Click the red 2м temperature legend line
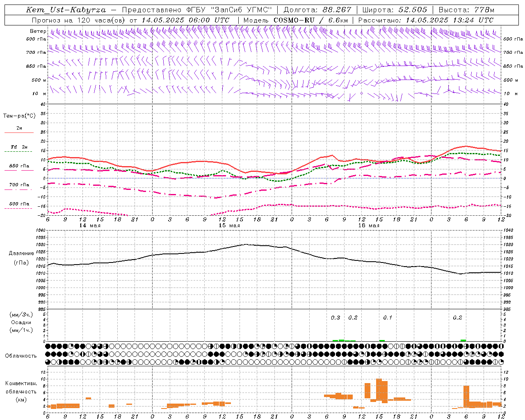The height and width of the screenshot is (420, 525). (x=19, y=133)
